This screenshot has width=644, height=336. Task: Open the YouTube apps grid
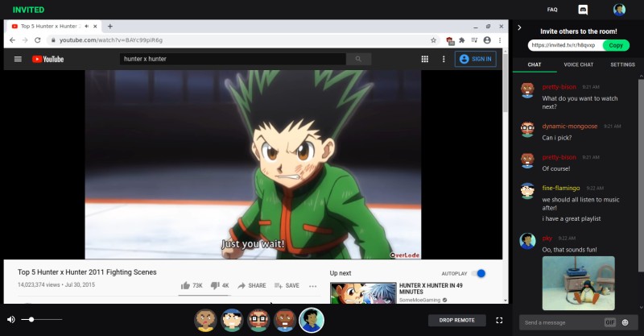click(x=425, y=59)
